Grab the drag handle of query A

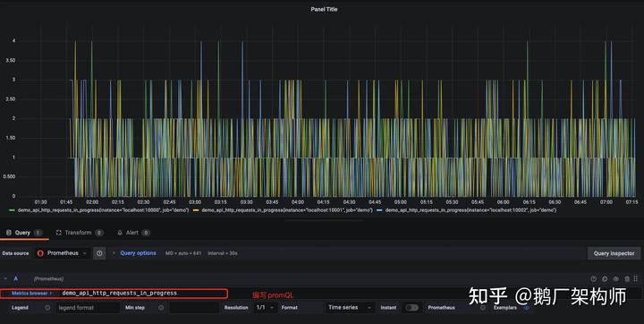coord(635,278)
